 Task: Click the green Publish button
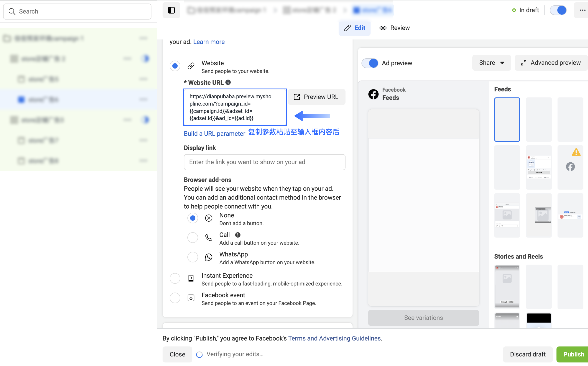(573, 354)
